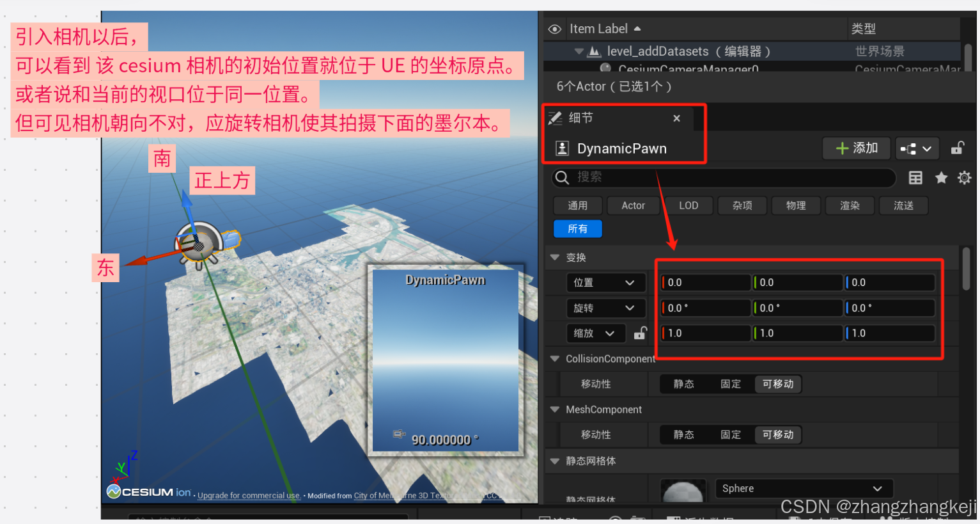Choose 固定 mobility for MeshComponent
The width and height of the screenshot is (980, 524).
730,434
